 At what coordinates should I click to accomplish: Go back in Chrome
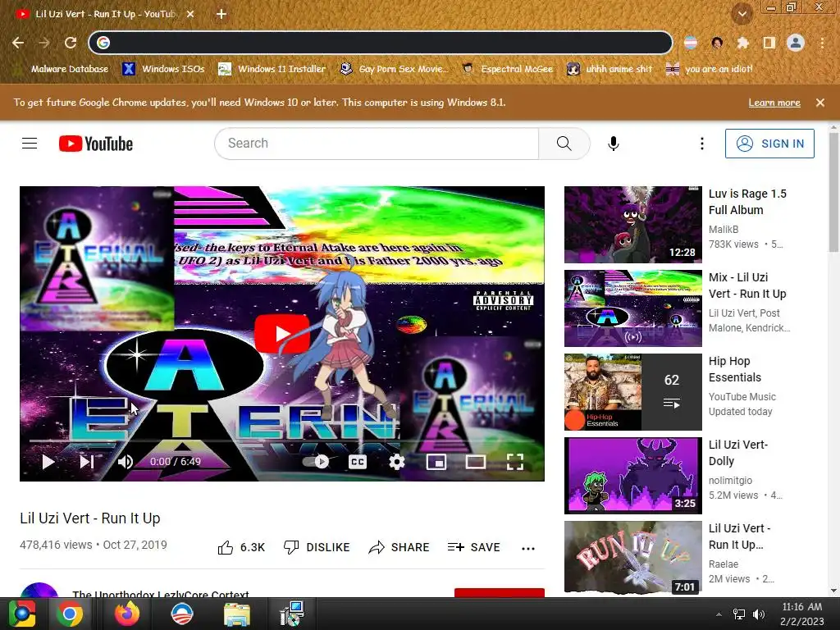18,43
